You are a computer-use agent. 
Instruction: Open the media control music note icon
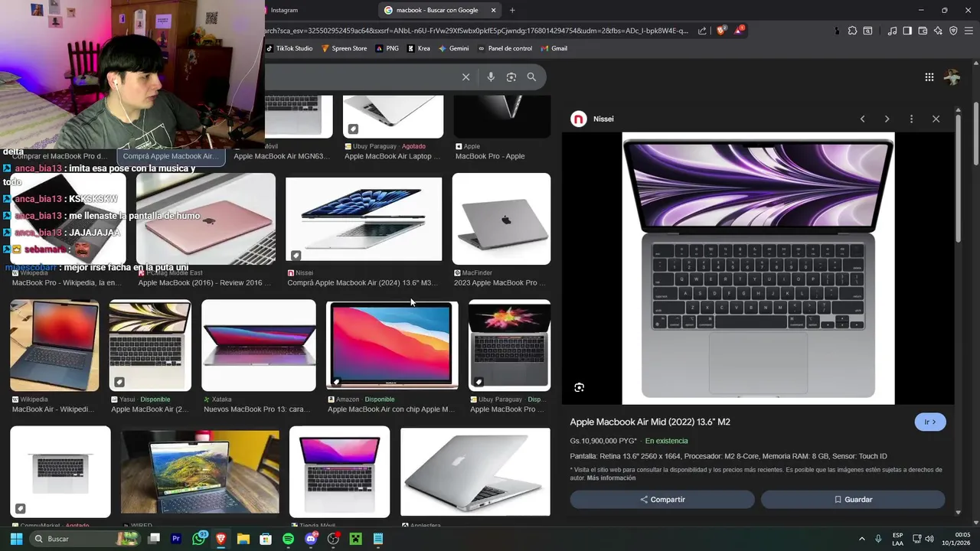tap(892, 31)
